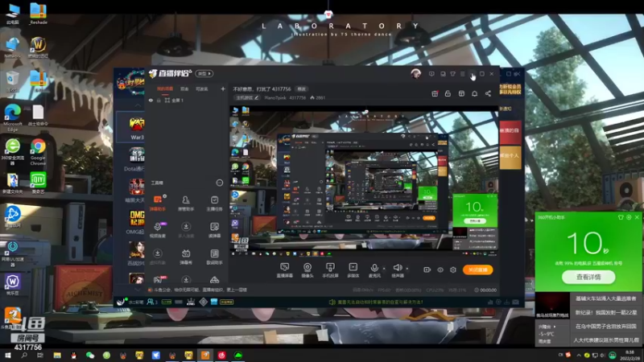Edit the stream category pill with pencil
This screenshot has width=644, height=362.
tap(247, 97)
